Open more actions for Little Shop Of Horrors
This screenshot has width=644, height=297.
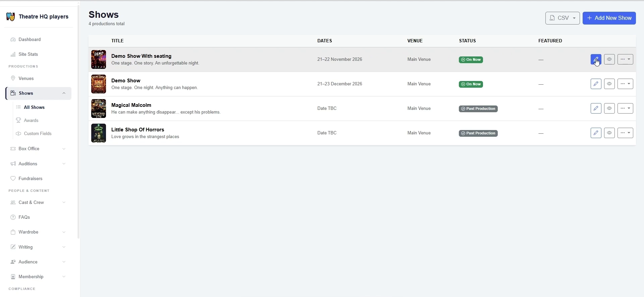tap(625, 133)
